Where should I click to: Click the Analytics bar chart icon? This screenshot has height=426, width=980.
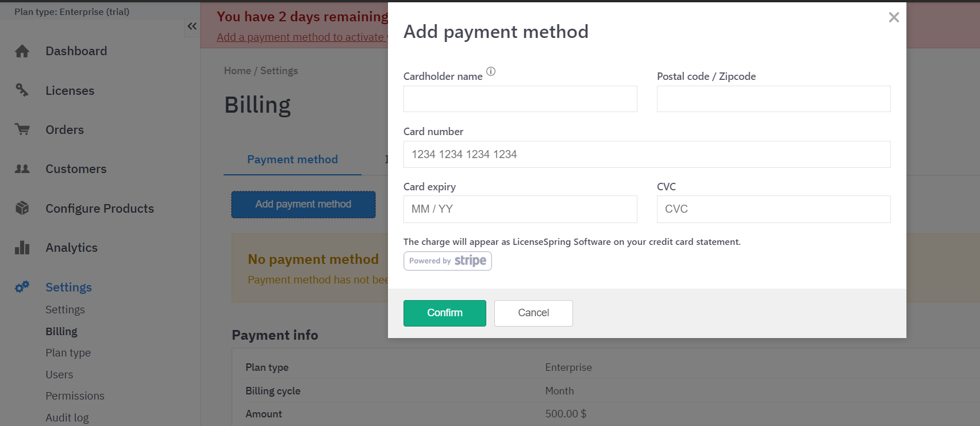point(22,248)
